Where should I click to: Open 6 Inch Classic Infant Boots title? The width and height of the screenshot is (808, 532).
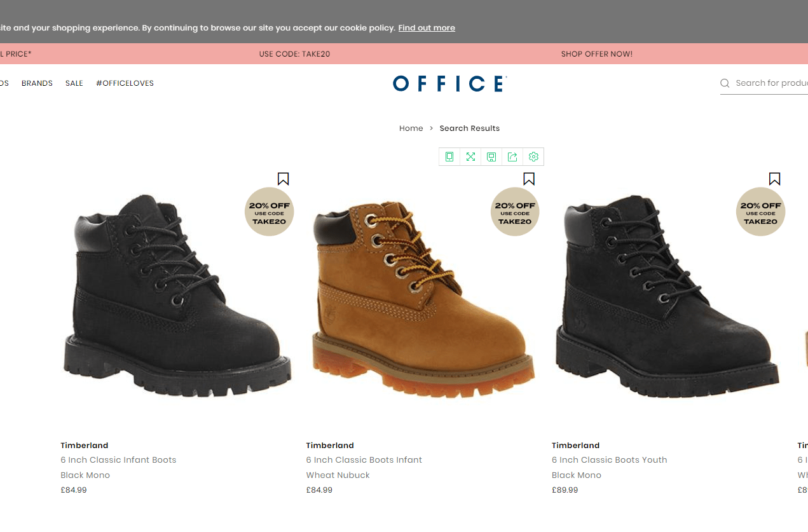click(118, 460)
